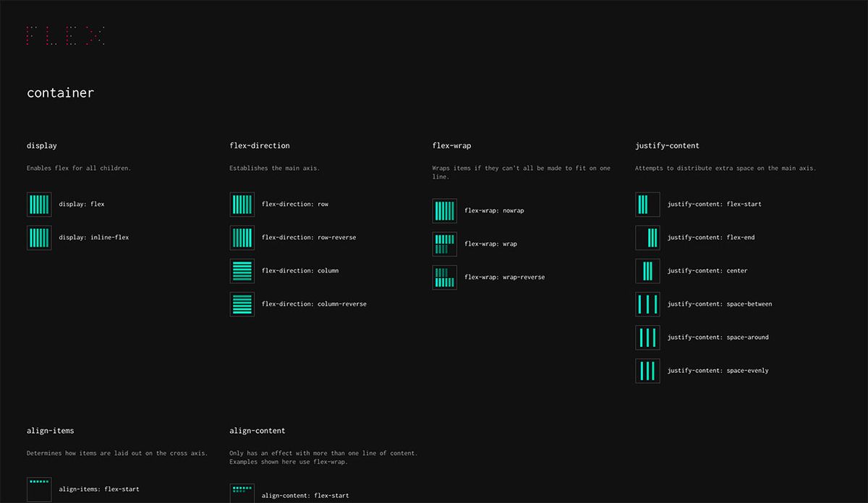Click the justify-content: space-between diagram icon
This screenshot has width=868, height=503.
(647, 304)
